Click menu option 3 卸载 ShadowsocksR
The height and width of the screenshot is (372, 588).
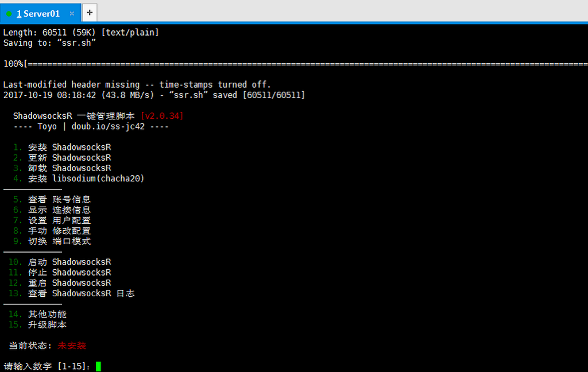pos(62,168)
